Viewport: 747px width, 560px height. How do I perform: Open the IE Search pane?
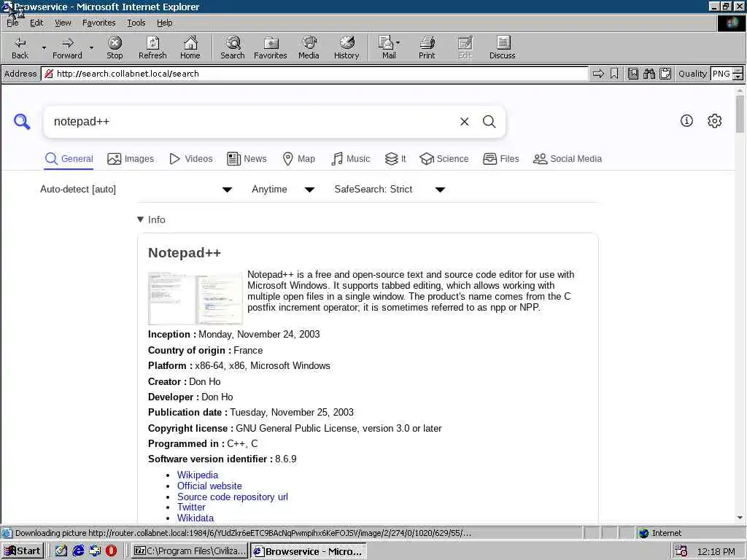[233, 47]
